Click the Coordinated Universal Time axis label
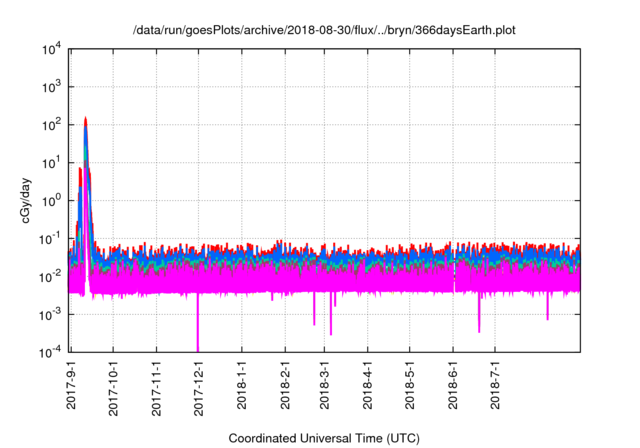This screenshot has width=640, height=448. pos(325,438)
